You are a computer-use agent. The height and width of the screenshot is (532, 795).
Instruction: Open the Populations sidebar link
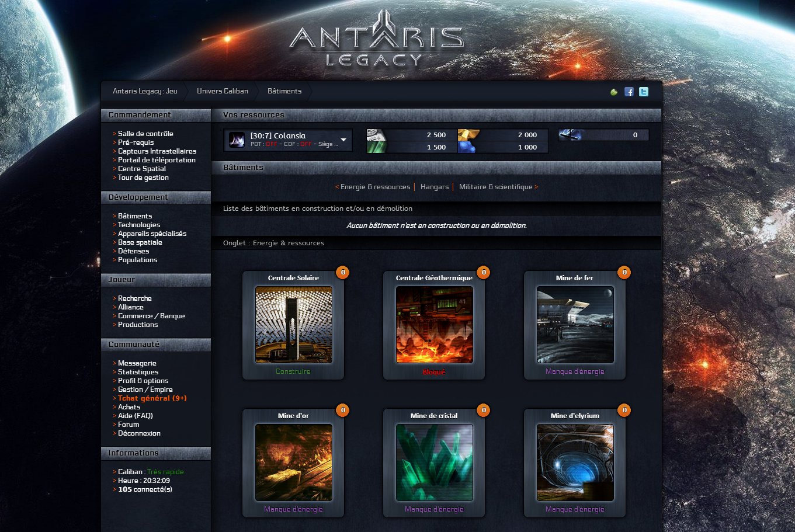click(x=137, y=260)
